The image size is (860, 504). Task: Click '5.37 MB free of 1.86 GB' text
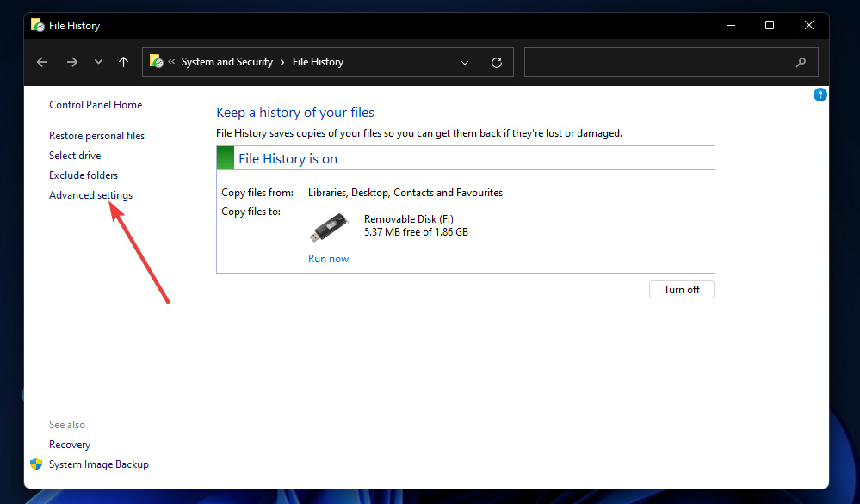[417, 232]
